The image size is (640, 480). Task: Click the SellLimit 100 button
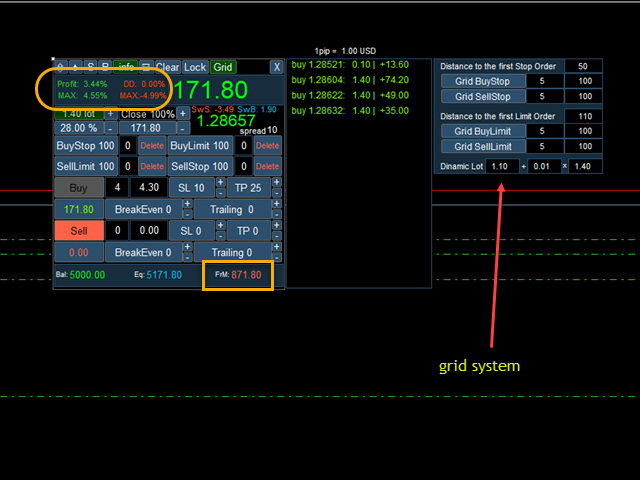[86, 167]
